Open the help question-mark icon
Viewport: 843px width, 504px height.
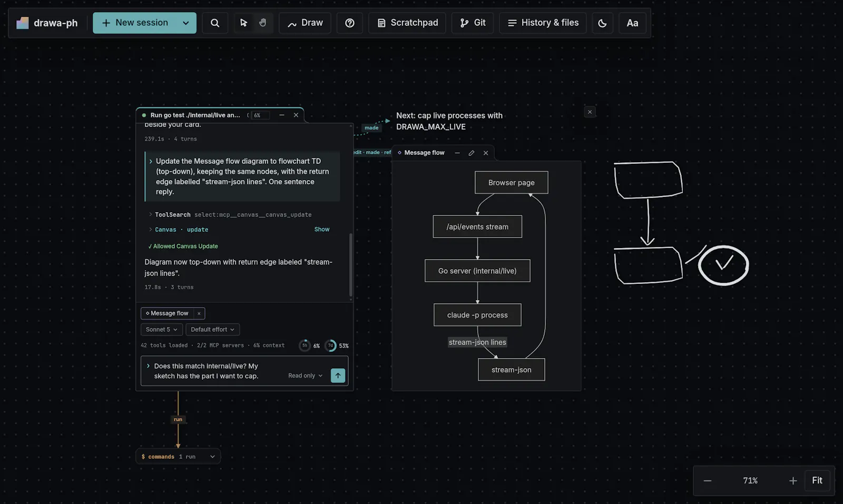[x=350, y=23]
